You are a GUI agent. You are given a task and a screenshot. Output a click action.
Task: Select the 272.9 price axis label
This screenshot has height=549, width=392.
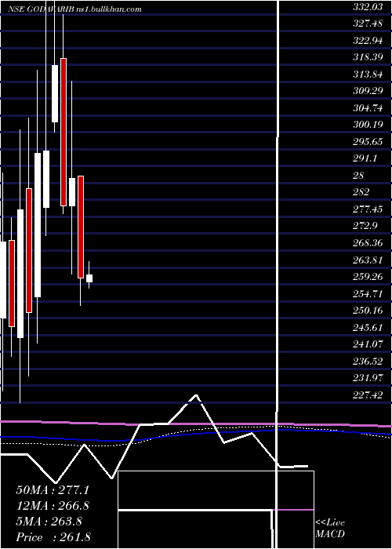365,226
